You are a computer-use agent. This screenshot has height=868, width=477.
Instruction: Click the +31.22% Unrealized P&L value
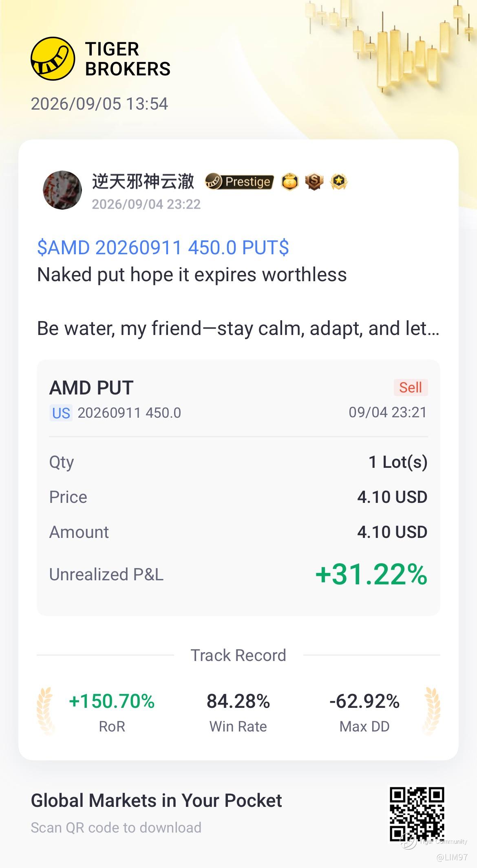pos(371,574)
